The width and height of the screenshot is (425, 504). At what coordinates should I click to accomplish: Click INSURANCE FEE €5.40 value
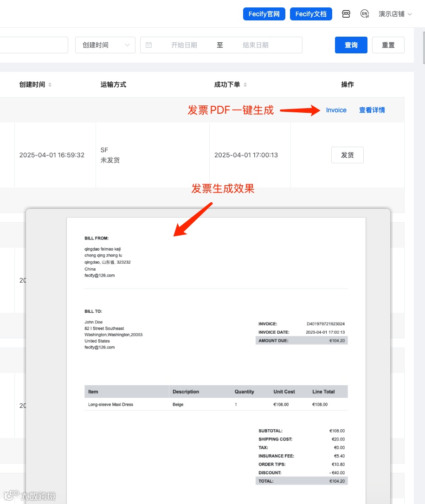click(x=339, y=456)
